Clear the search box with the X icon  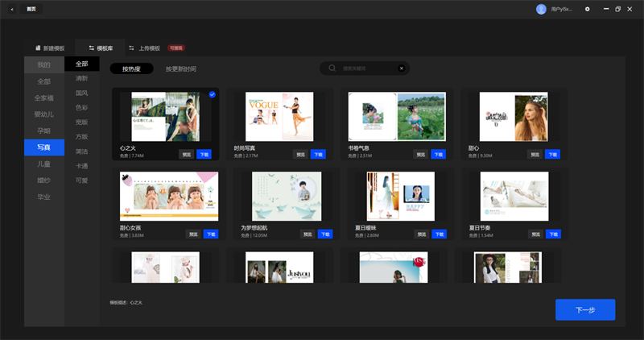point(402,68)
